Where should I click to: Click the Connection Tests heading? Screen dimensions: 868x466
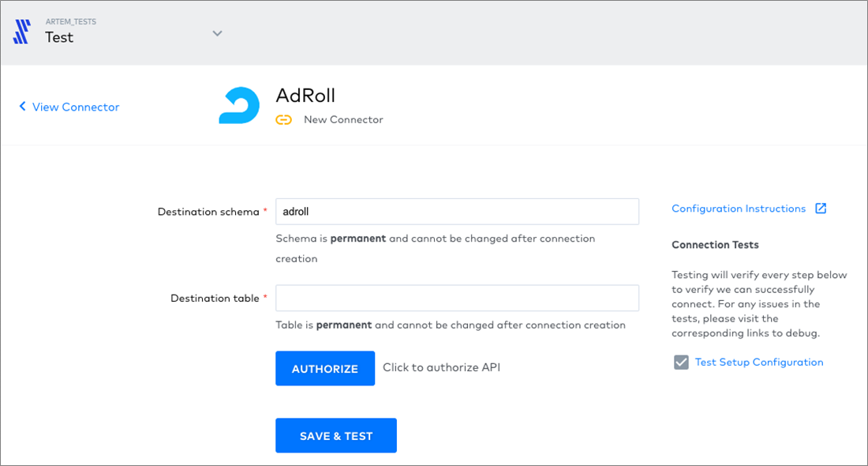(x=715, y=245)
